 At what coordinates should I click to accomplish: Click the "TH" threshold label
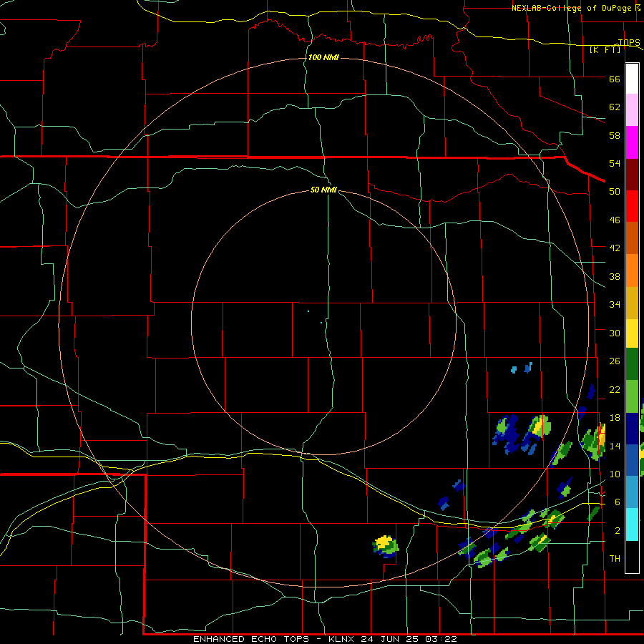tap(615, 559)
